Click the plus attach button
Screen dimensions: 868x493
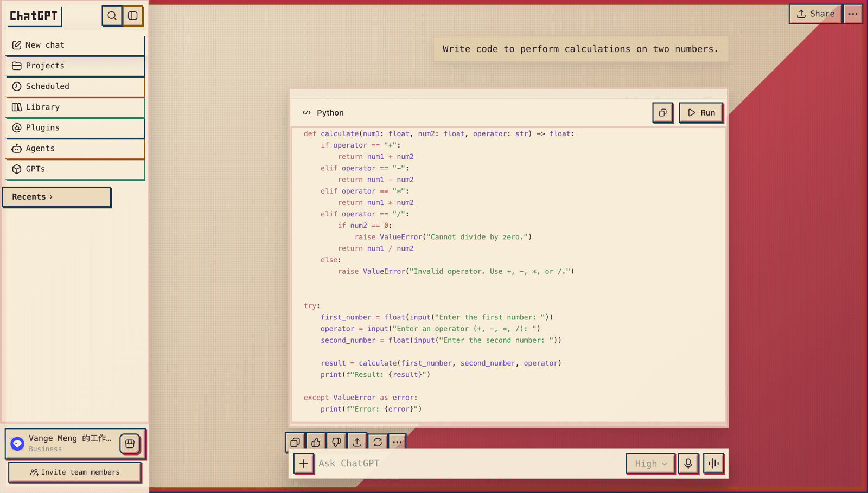click(304, 464)
